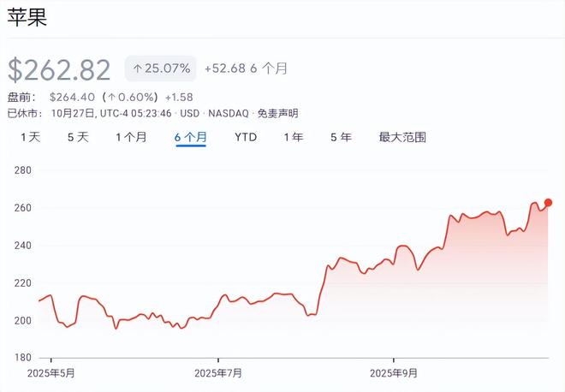Select the 5年 range tab
565x392 pixels.
point(341,137)
